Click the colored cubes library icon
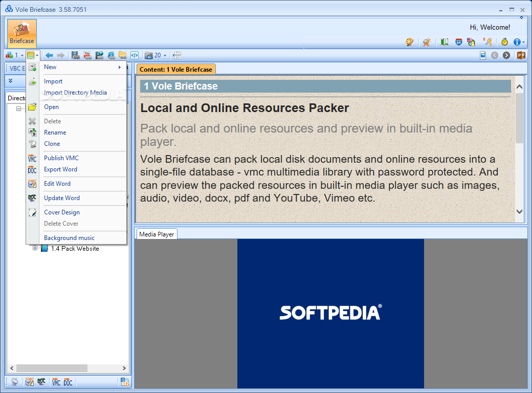532x393 pixels. click(x=9, y=55)
